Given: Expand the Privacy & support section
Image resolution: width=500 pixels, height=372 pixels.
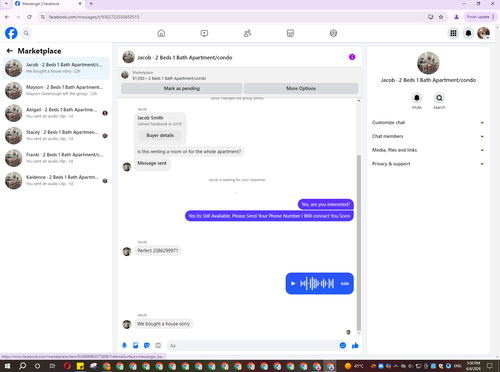Looking at the screenshot, I should click(428, 164).
